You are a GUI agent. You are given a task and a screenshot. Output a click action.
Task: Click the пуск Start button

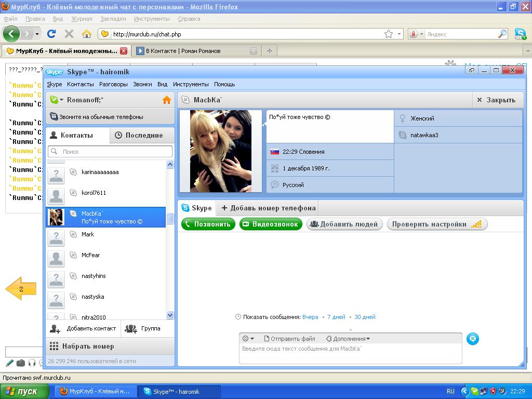24,392
